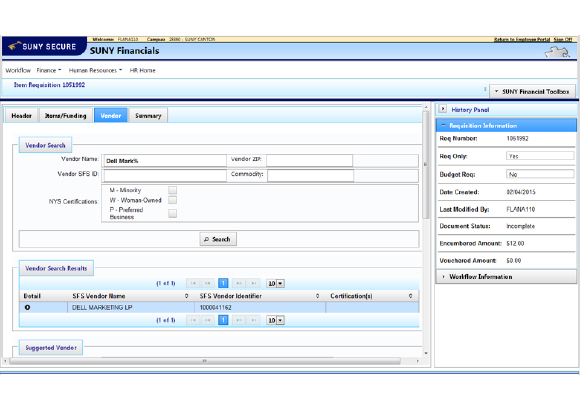Click the Encumbered Amount $12.00 value
580x410 pixels.
click(515, 243)
